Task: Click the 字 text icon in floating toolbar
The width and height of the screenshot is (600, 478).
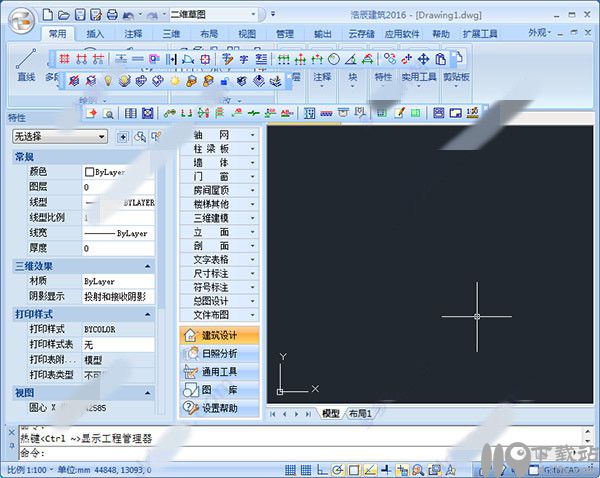Action: [x=244, y=59]
